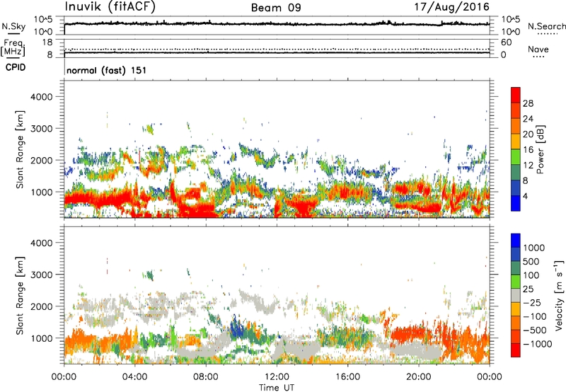
Task: Click the '3000' tick on the velocity panel
Action: (x=42, y=275)
